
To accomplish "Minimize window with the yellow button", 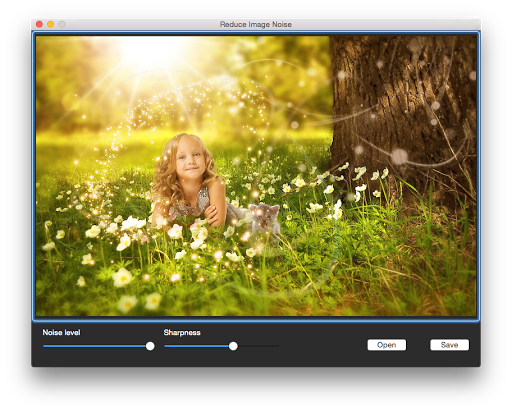I will coord(51,24).
